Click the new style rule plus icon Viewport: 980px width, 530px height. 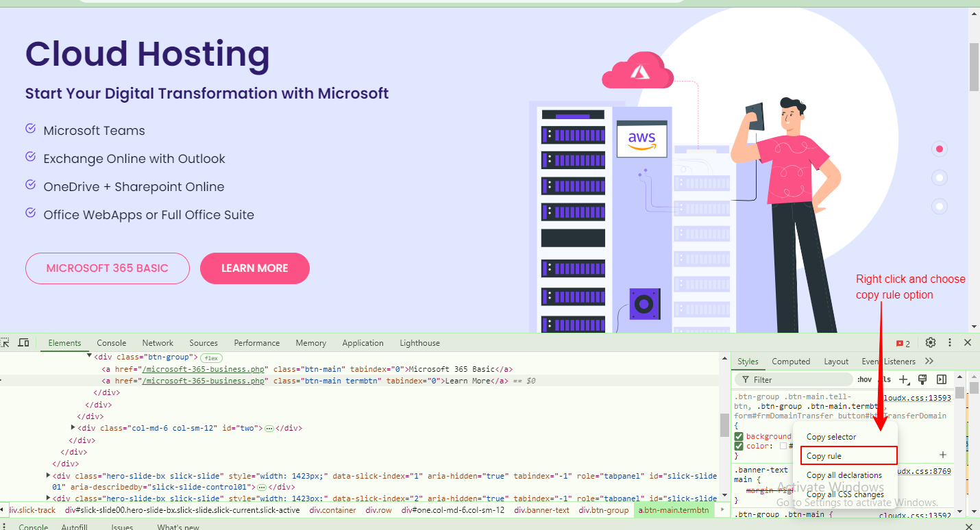point(904,379)
